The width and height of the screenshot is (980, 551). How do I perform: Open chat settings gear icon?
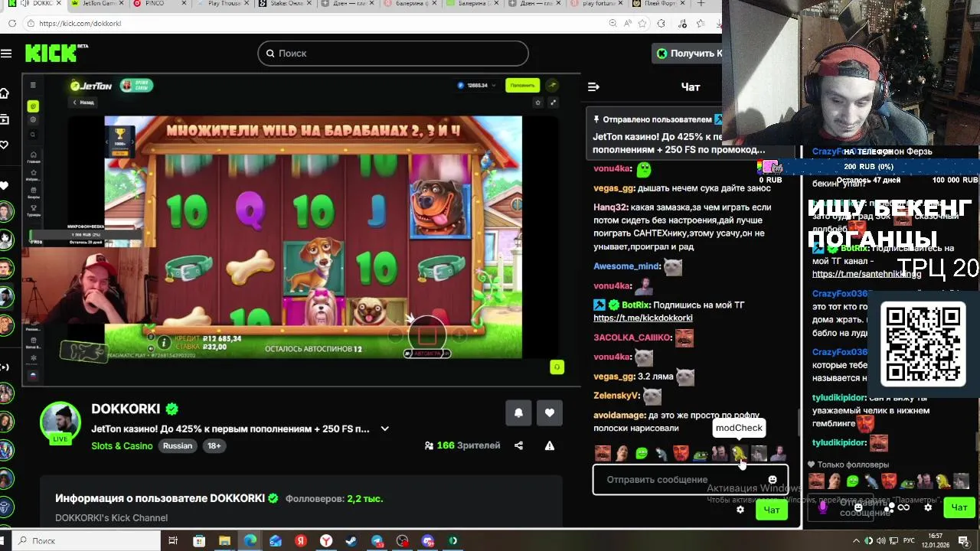tap(740, 510)
